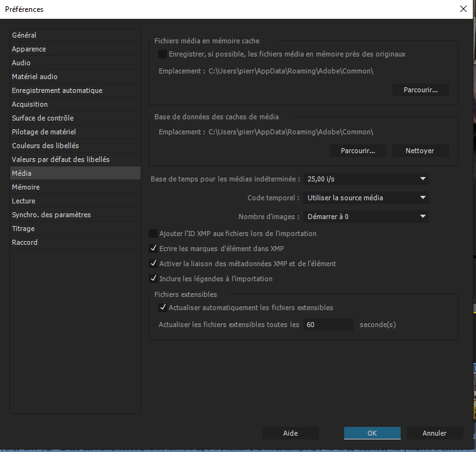Disable Activer la liaison des métadonnées XMP
476x452 pixels.
point(153,264)
